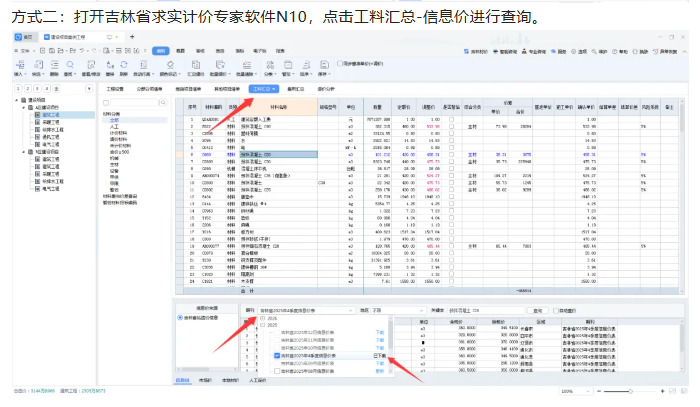Open the 100% zoom dropdown
700x407 pixels.
575,391
